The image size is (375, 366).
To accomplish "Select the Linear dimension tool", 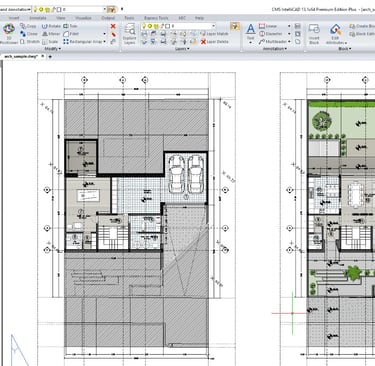I will coord(268,26).
